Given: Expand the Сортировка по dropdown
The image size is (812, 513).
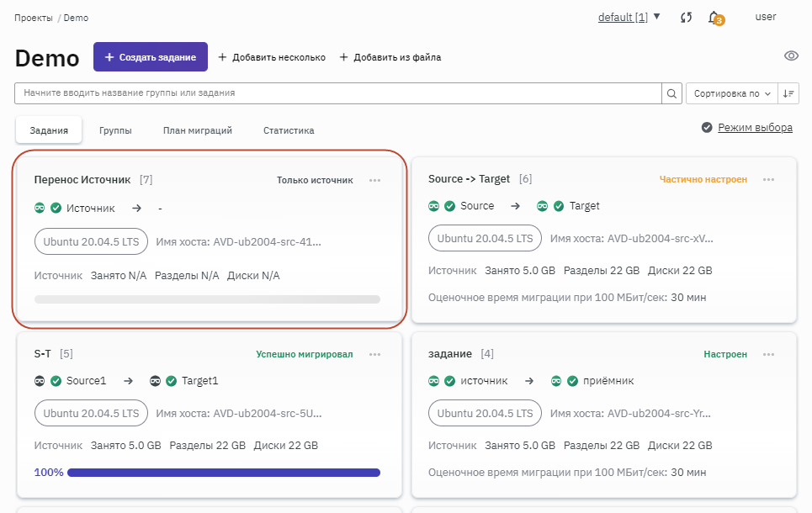Looking at the screenshot, I should [732, 93].
